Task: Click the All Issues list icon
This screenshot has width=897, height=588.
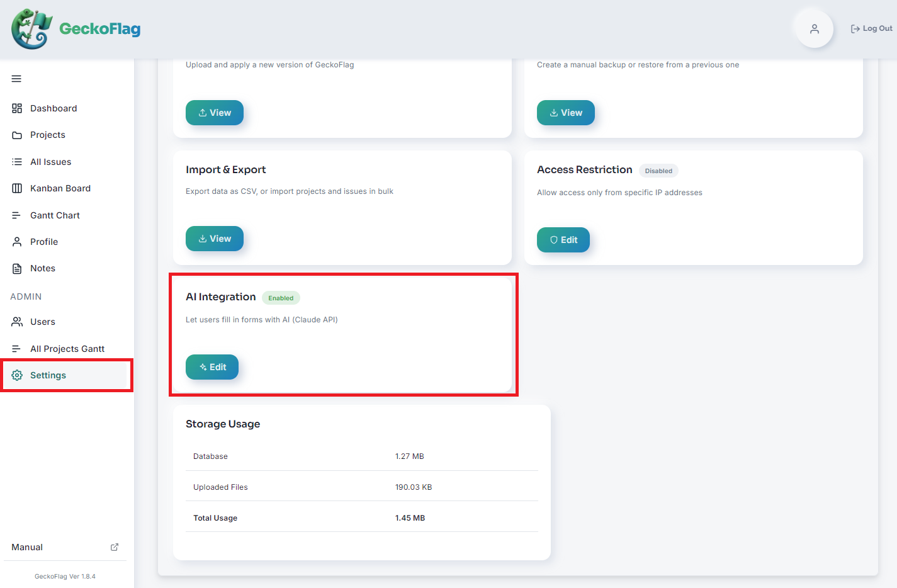Action: coord(17,162)
